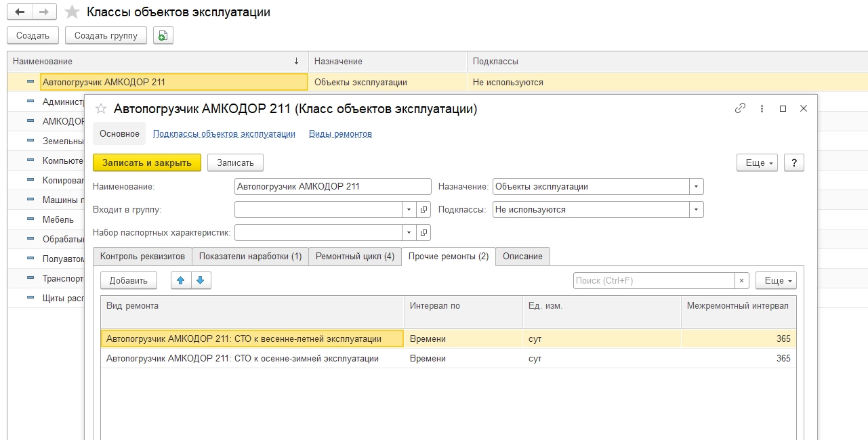Expand the Назначение dropdown

pos(696,187)
